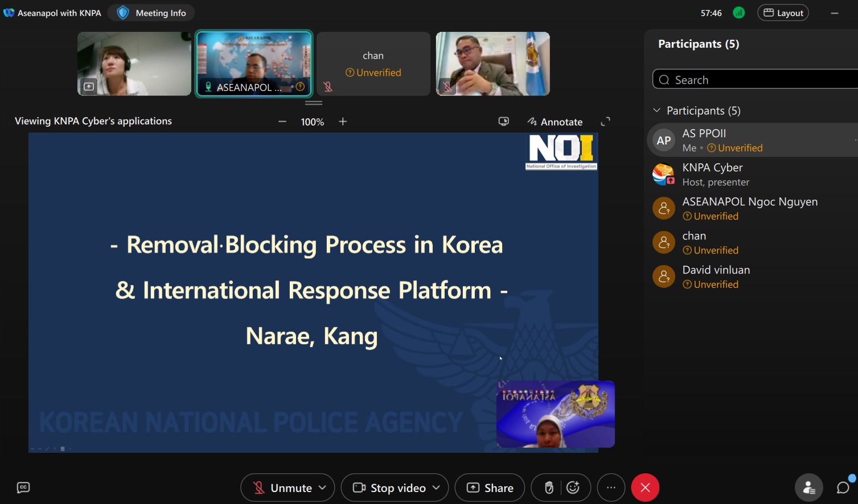Select AS PPOII participant row
858x504 pixels.
click(753, 140)
